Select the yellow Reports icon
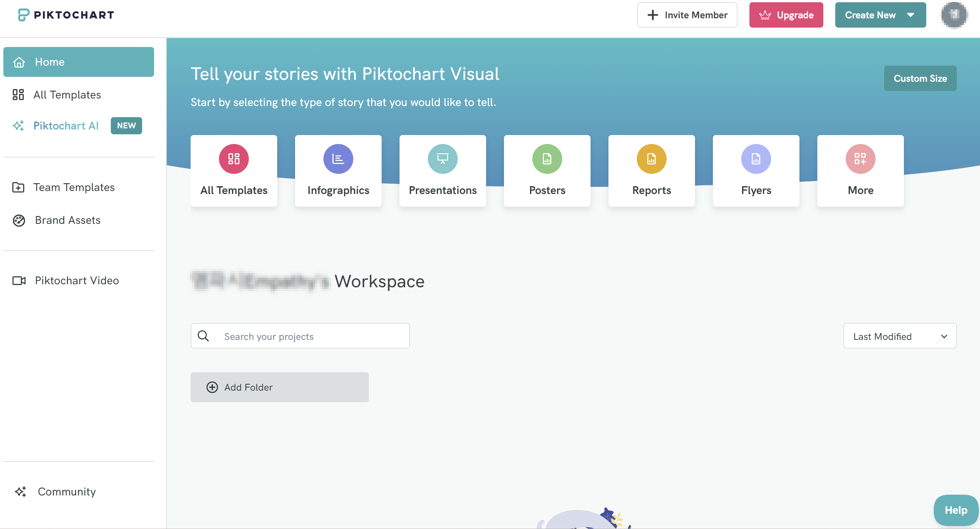This screenshot has width=980, height=529. click(651, 159)
